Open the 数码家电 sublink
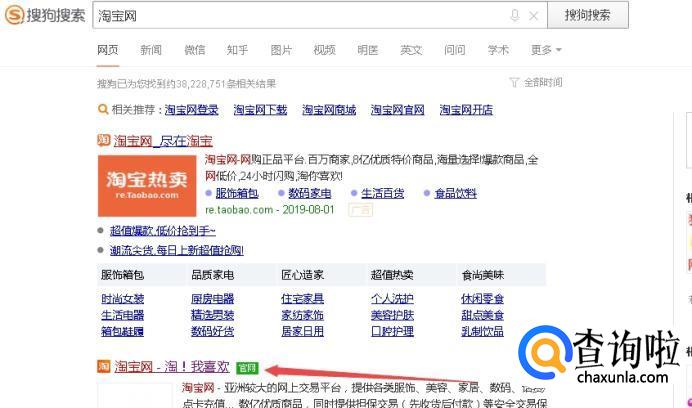The image size is (692, 408). [x=310, y=193]
